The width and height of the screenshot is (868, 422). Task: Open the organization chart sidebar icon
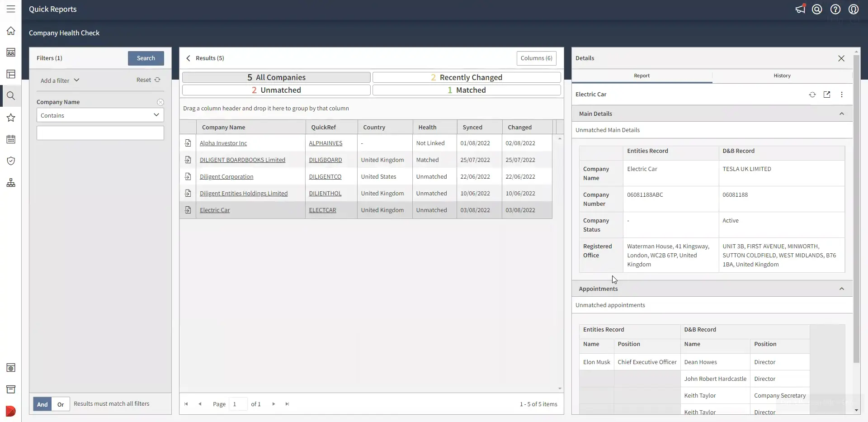click(11, 183)
